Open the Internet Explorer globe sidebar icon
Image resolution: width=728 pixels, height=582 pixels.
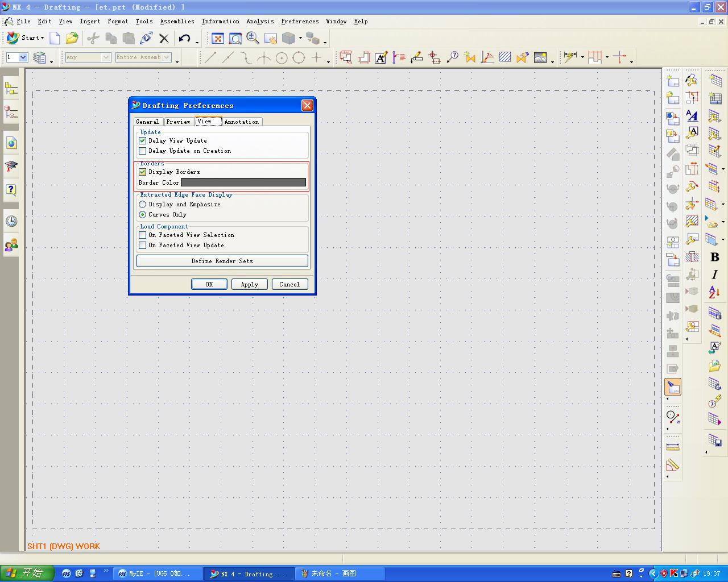11,143
